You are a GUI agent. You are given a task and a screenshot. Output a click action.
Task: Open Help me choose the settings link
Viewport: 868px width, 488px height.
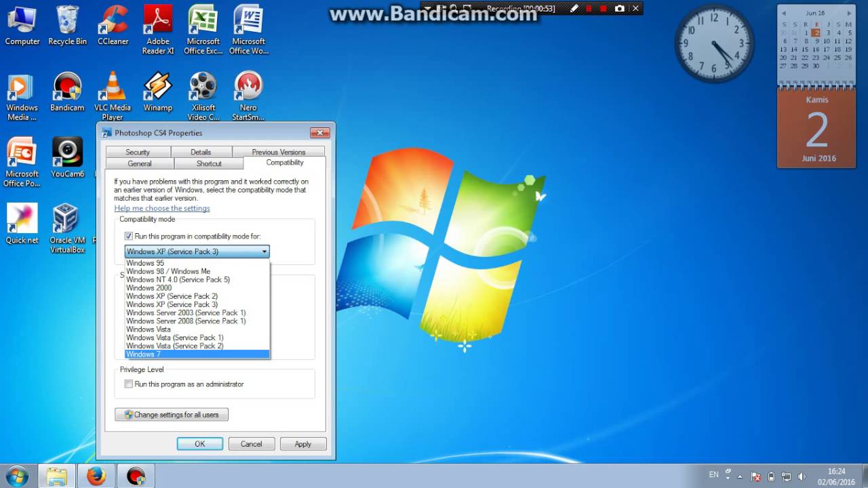click(162, 208)
